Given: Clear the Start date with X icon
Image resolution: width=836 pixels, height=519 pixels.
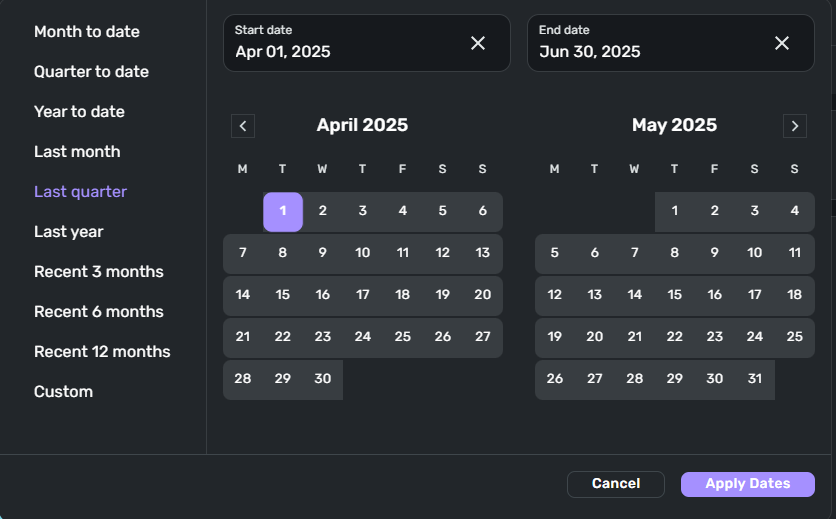Looking at the screenshot, I should coord(478,43).
